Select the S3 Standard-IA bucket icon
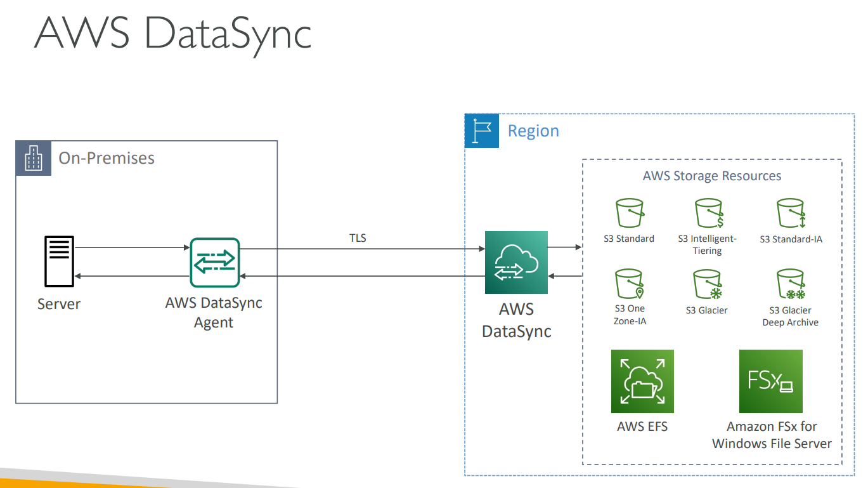Viewport: 868px width, 488px height. point(791,214)
